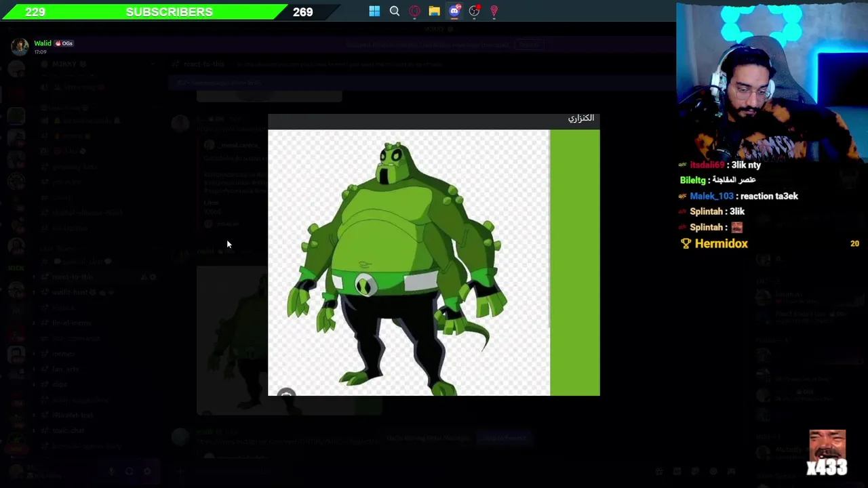
Task: Click Walid's username in the top-left overlay
Action: tap(43, 43)
